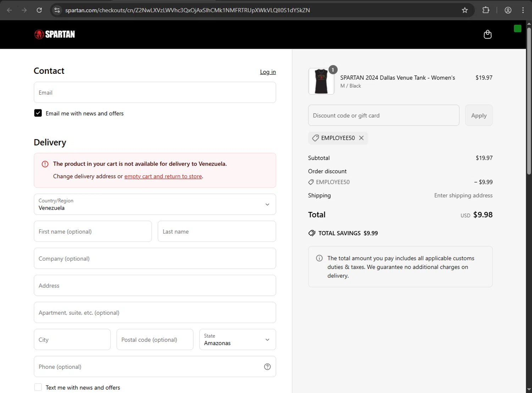This screenshot has width=532, height=393.
Task: Uncheck Email me with news and offers
Action: click(38, 113)
